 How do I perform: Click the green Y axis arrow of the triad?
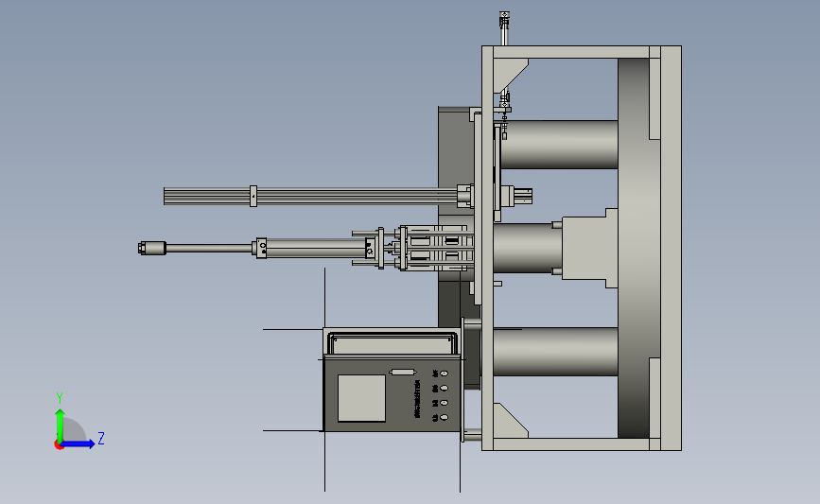[x=61, y=425]
